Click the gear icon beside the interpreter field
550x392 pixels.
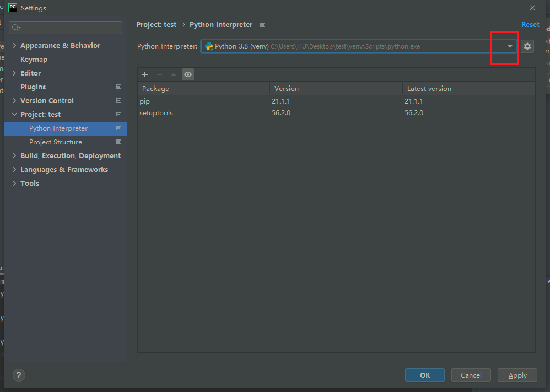(527, 46)
